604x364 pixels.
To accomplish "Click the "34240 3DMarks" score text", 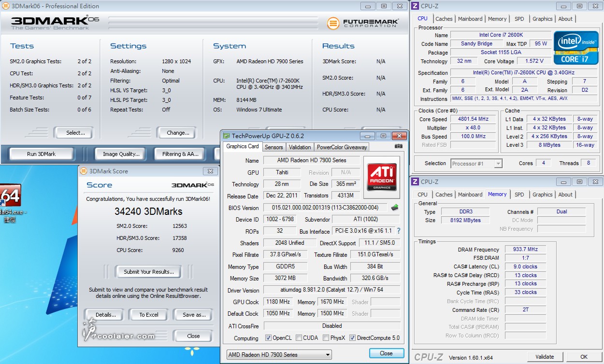I will click(x=148, y=211).
